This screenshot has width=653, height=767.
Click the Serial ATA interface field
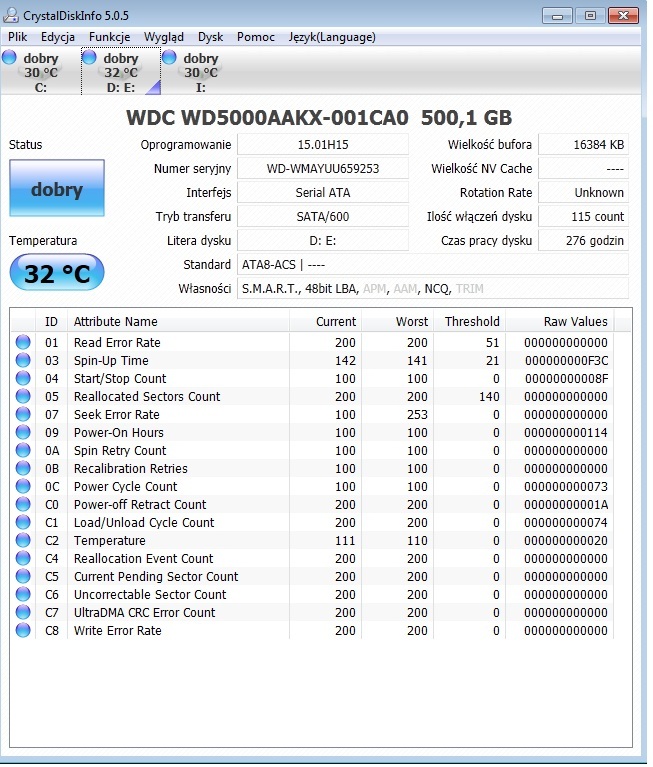(323, 193)
